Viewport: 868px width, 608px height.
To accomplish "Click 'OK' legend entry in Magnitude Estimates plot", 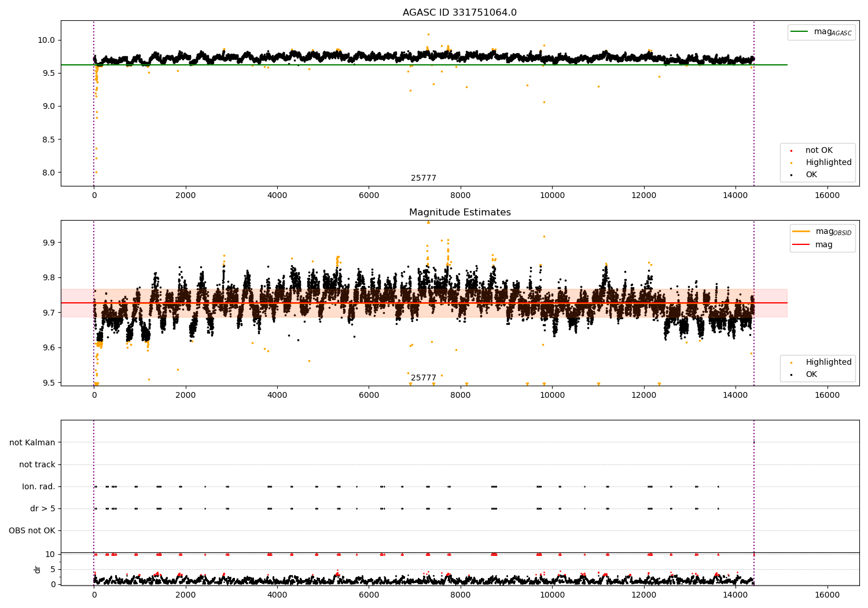I will pyautogui.click(x=804, y=375).
